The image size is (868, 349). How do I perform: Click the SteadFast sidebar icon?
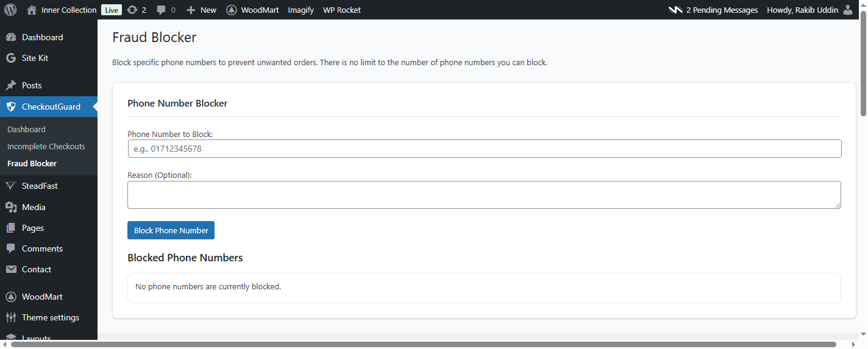[x=11, y=186]
